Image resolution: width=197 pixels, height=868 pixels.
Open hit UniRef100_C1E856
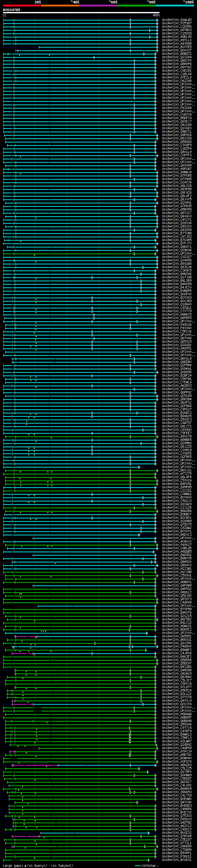click(177, 26)
